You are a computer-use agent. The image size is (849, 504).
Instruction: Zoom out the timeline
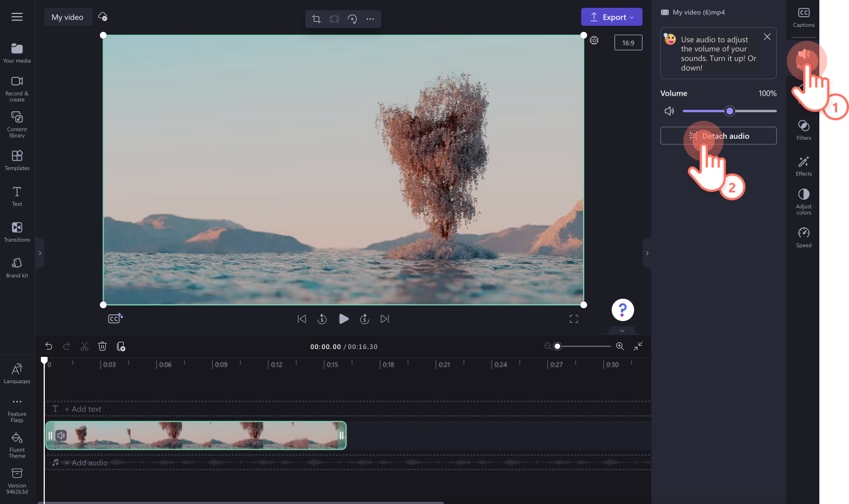click(547, 346)
